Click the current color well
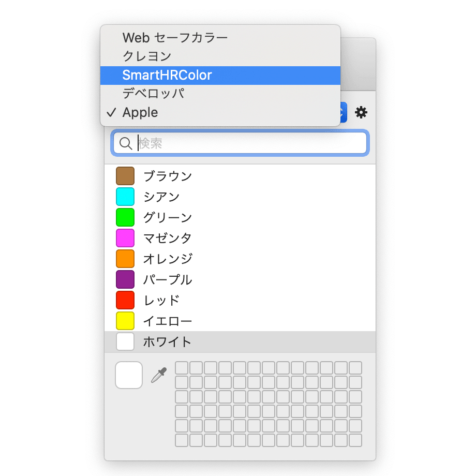The width and height of the screenshot is (476, 476). [x=128, y=375]
